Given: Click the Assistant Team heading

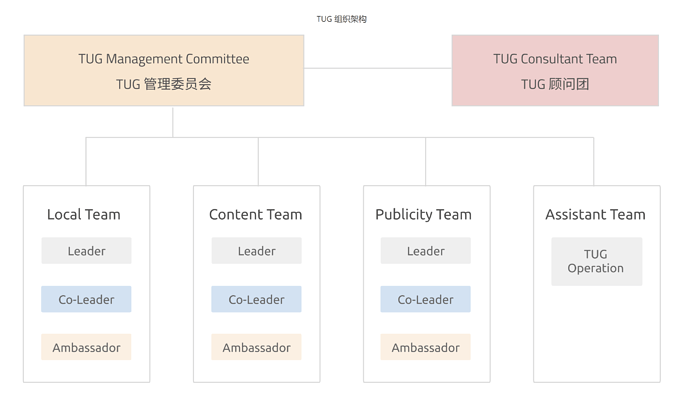Looking at the screenshot, I should coord(595,214).
